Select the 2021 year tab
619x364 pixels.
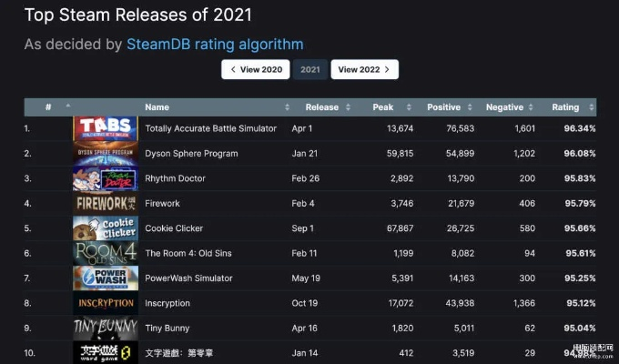pyautogui.click(x=310, y=69)
